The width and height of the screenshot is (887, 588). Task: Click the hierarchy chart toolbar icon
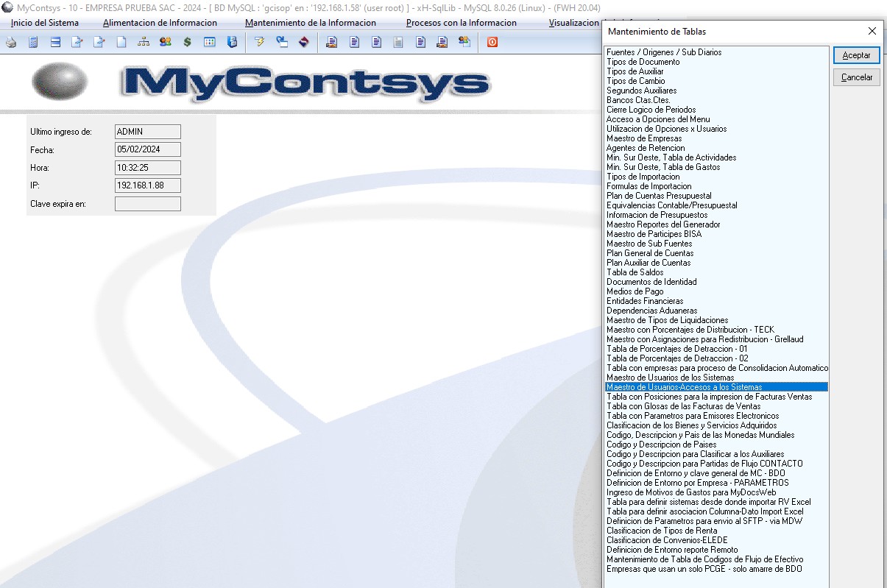(144, 42)
